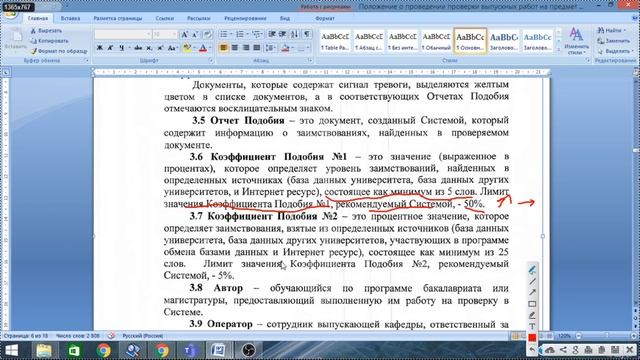Open bullets list dropdown arrow
Screen dimensions: 640x360
point(231,34)
